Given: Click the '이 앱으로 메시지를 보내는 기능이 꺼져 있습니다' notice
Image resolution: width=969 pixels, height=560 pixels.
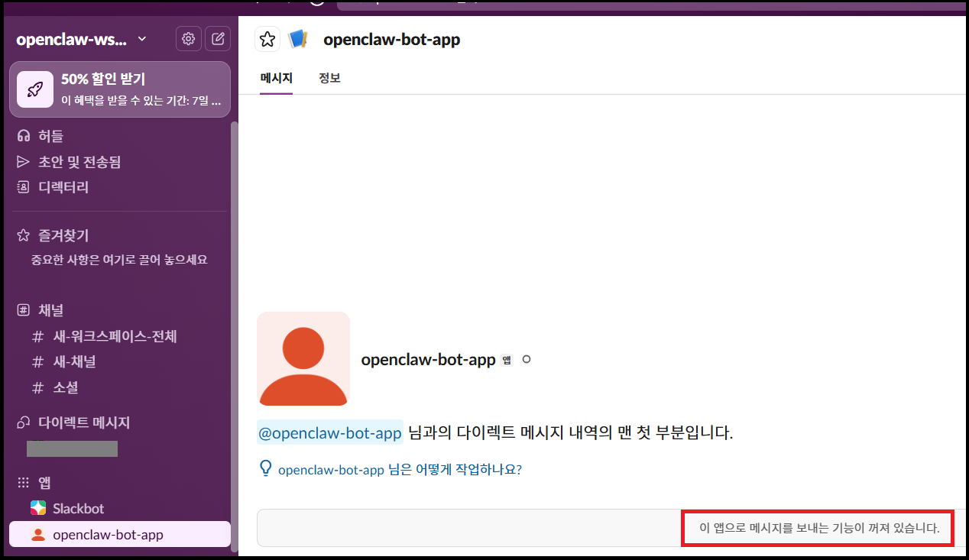Looking at the screenshot, I should pos(819,528).
